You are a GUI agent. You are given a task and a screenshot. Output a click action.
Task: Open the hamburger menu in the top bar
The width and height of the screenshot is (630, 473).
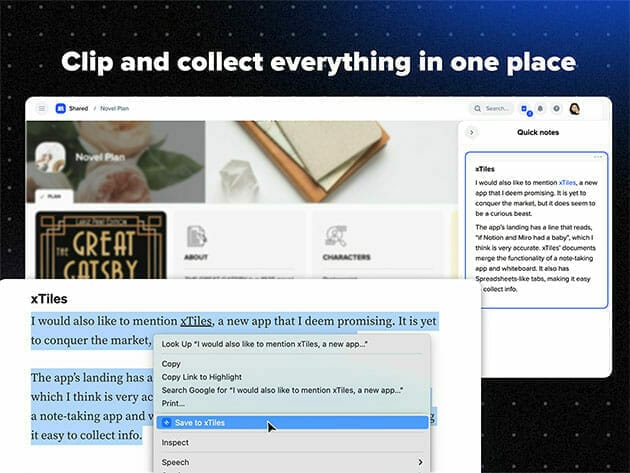[42, 108]
